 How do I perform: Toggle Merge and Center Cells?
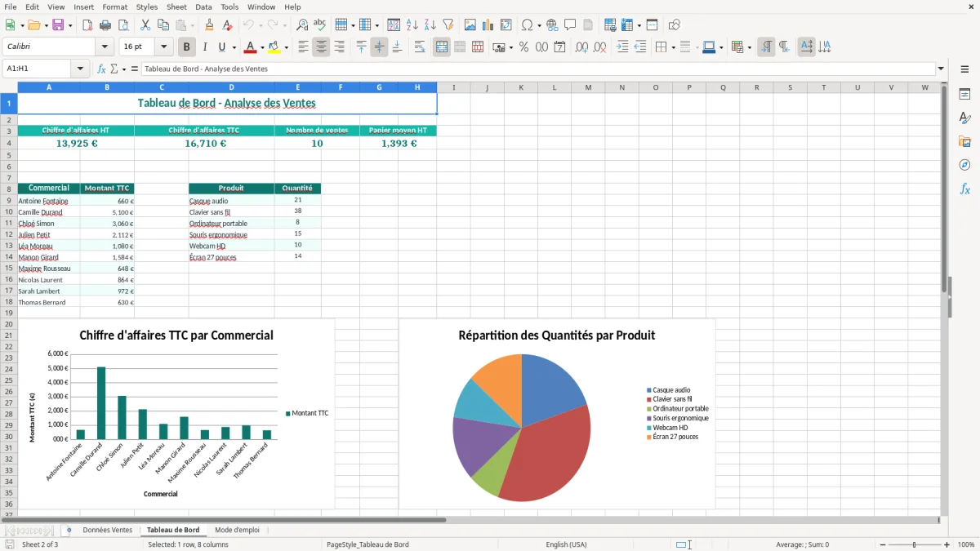pos(442,47)
